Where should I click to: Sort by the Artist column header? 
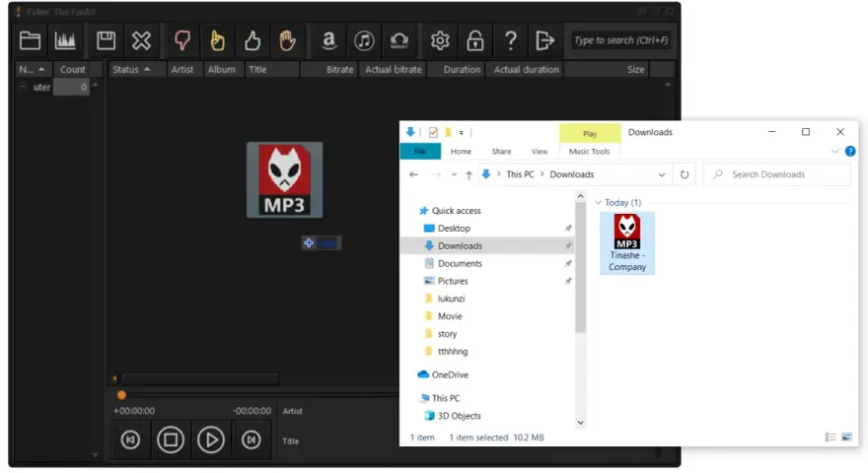(x=182, y=69)
